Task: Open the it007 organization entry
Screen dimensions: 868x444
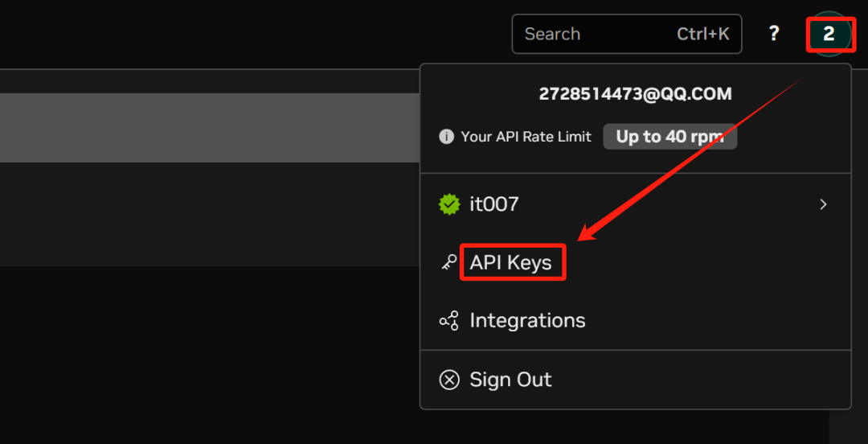Action: [636, 204]
